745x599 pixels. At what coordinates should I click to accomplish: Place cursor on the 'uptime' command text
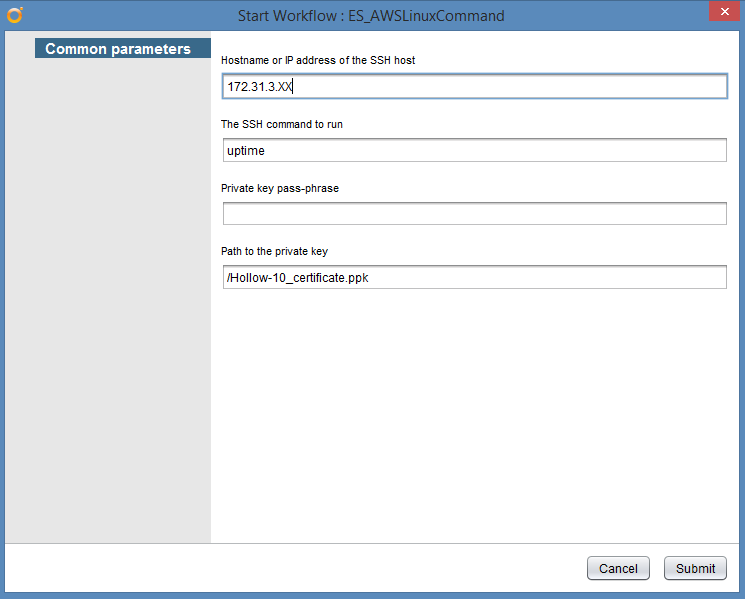pos(246,150)
